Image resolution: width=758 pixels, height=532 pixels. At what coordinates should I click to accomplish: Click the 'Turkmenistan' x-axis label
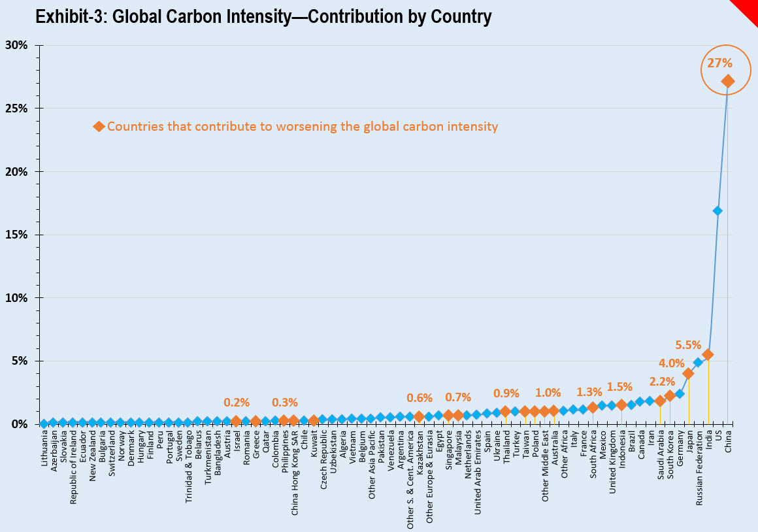tap(208, 457)
